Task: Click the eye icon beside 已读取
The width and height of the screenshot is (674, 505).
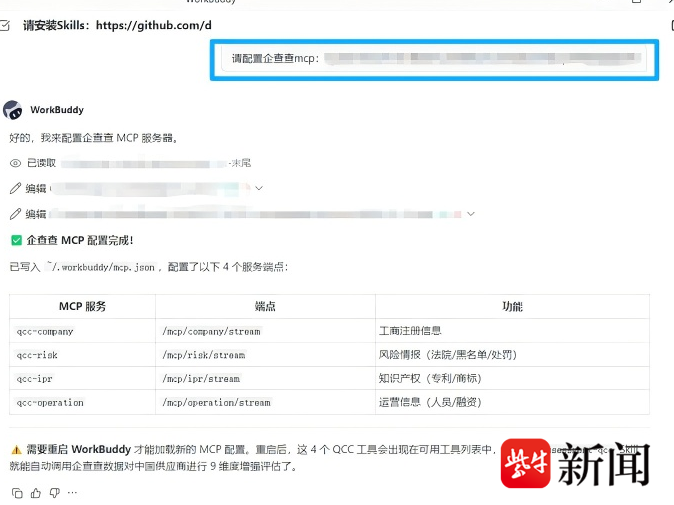Action: click(x=15, y=163)
